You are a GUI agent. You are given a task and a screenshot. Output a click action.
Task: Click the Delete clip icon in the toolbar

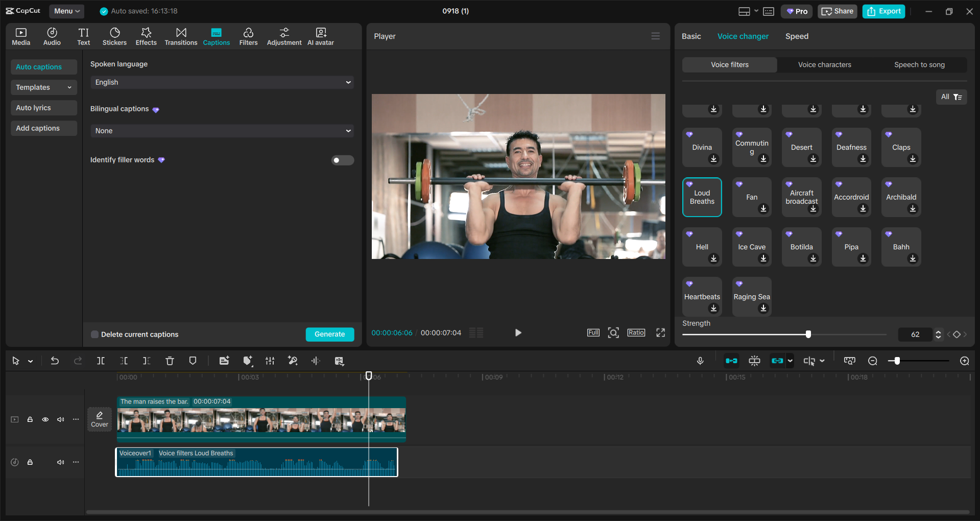pyautogui.click(x=170, y=361)
